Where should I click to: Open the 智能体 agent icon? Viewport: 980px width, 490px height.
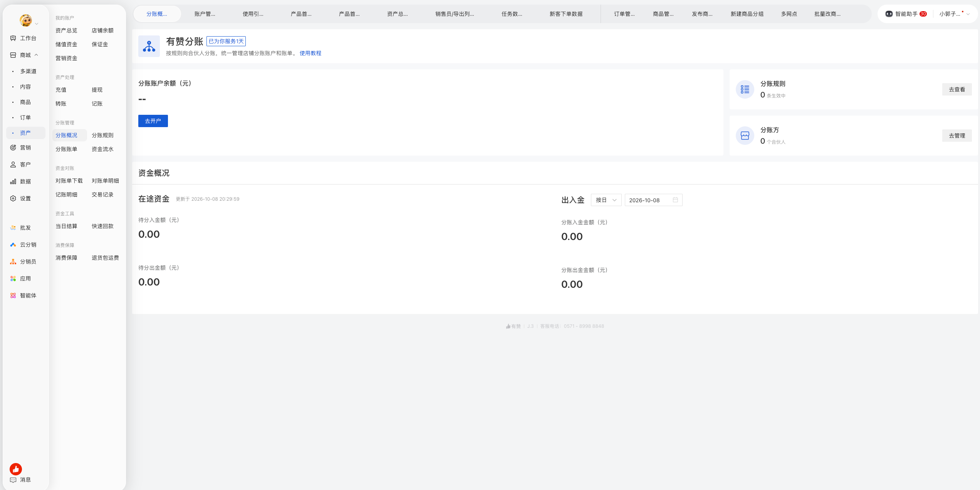click(13, 295)
